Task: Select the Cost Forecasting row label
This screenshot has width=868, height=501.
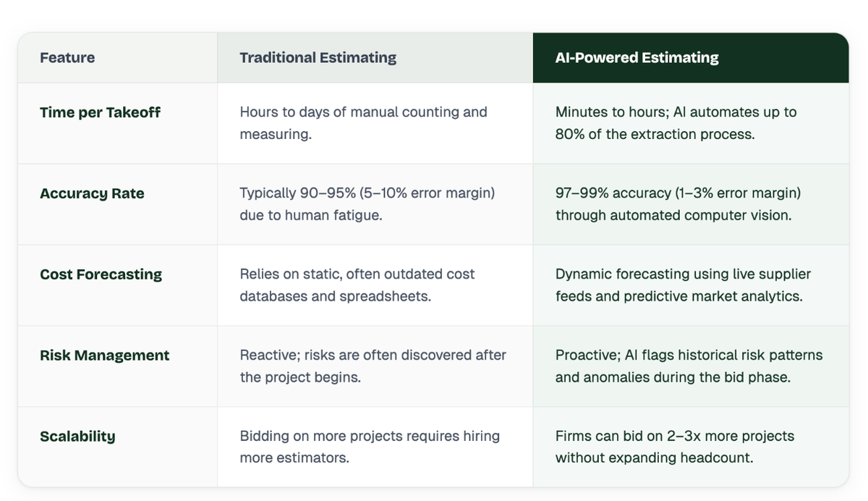Action: (101, 274)
